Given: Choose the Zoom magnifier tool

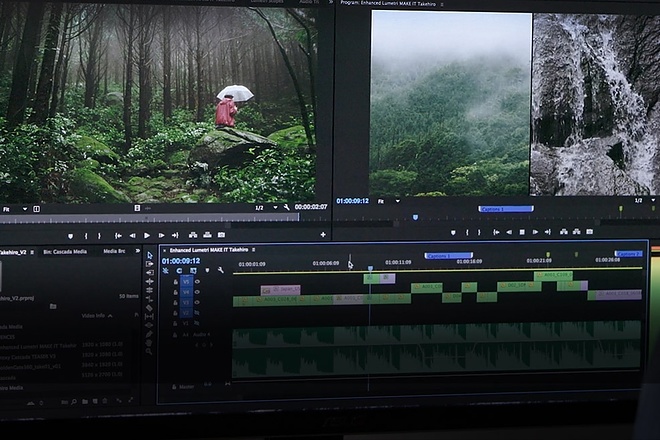Looking at the screenshot, I should pos(149,352).
